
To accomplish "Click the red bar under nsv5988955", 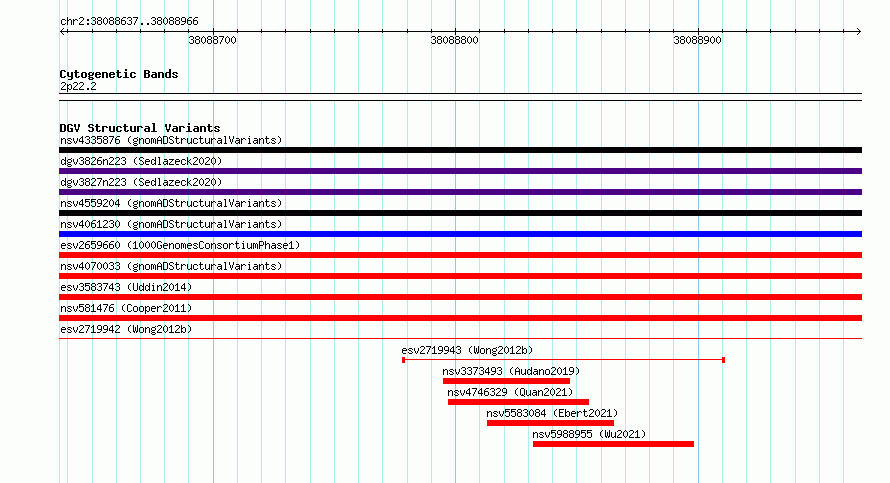I will (614, 444).
